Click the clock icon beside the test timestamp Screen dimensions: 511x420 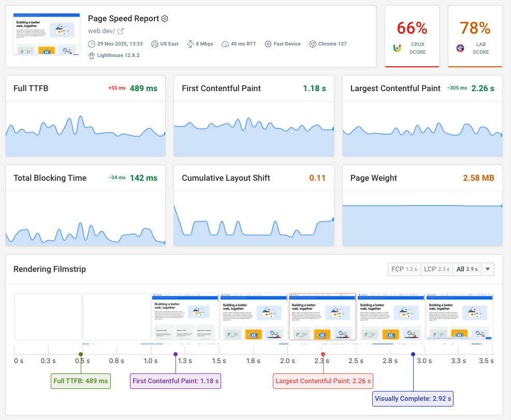click(x=93, y=44)
